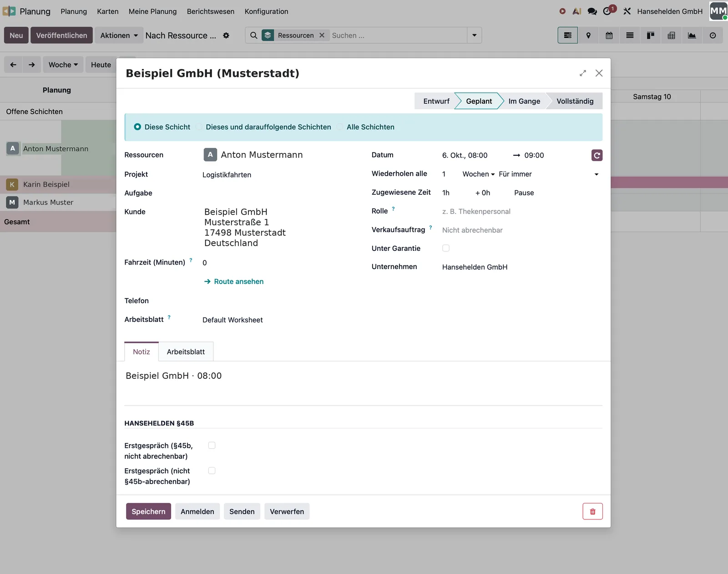The width and height of the screenshot is (728, 574).
Task: Follow the Route ansehen link
Action: coord(234,281)
